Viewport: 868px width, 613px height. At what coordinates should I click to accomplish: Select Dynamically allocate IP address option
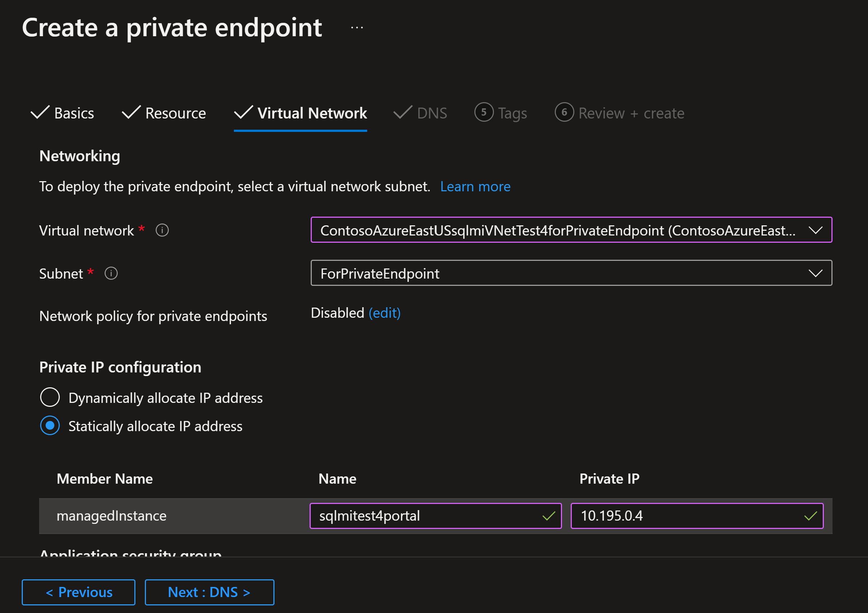click(50, 397)
